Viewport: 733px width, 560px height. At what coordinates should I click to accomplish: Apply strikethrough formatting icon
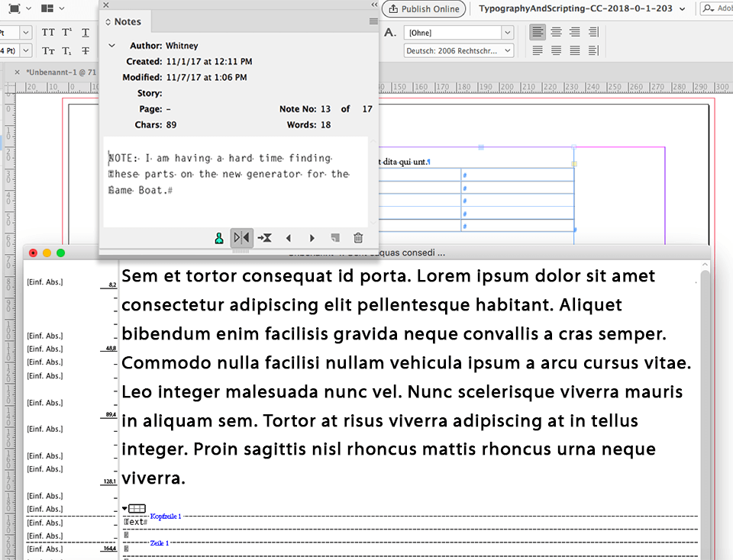86,51
